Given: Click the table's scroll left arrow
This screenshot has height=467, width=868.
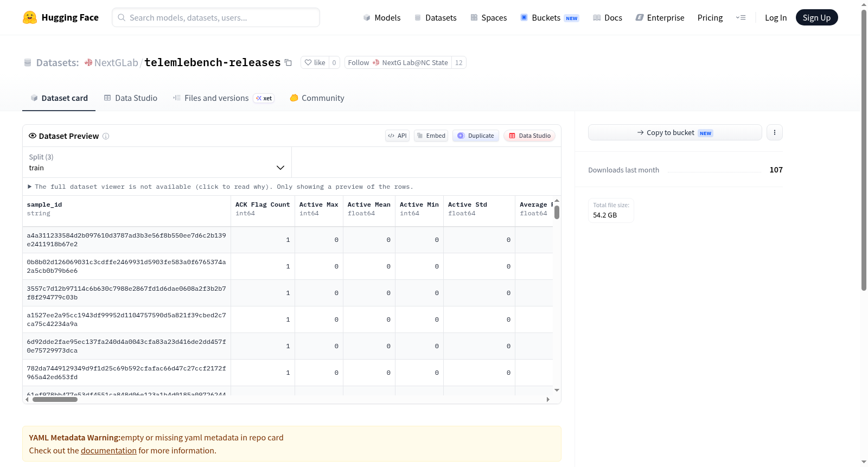Looking at the screenshot, I should (27, 399).
